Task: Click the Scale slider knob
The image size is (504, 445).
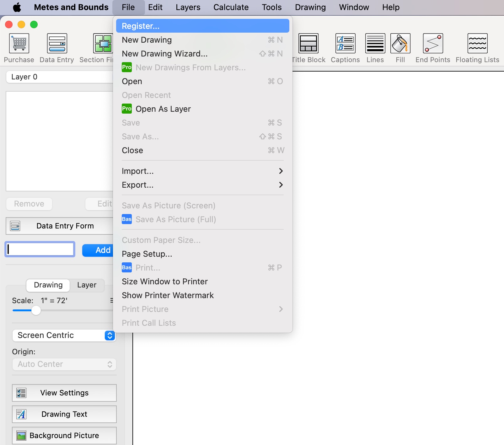Action: coord(36,310)
